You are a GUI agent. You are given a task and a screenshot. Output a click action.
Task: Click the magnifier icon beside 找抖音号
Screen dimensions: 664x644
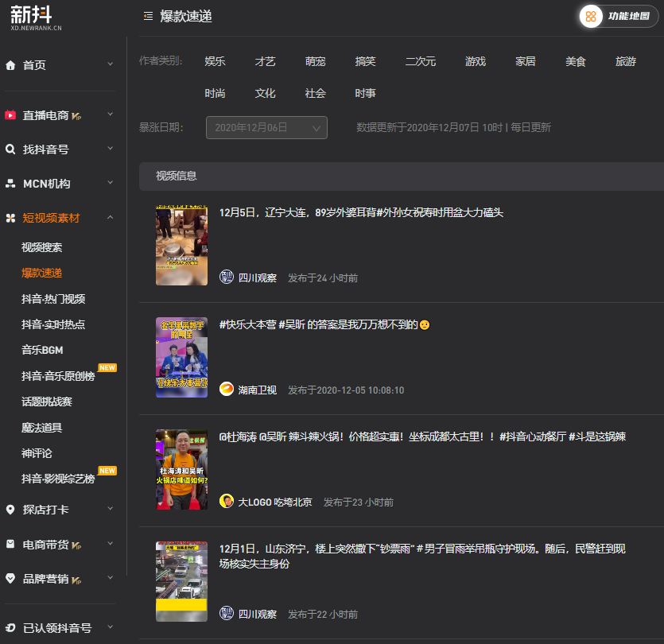tap(10, 149)
